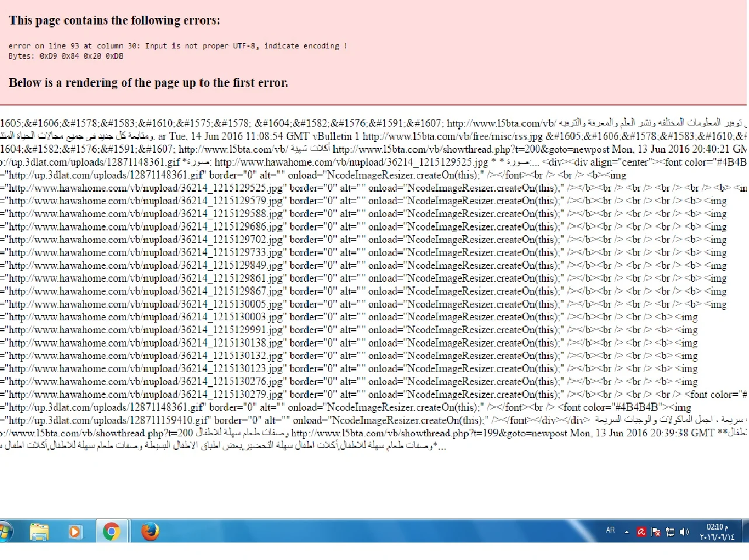Open Action Center flag icon

pyautogui.click(x=656, y=531)
